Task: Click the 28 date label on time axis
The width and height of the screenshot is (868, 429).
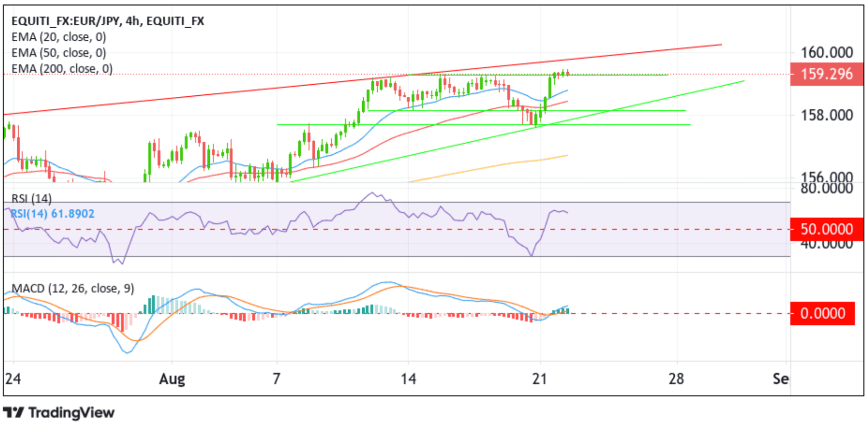Action: [676, 379]
